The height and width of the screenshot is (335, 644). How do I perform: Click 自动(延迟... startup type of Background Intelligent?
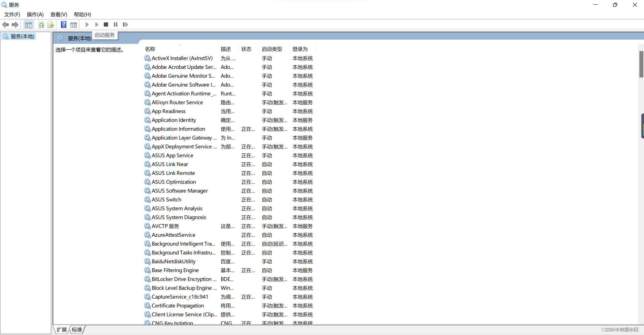pos(274,244)
